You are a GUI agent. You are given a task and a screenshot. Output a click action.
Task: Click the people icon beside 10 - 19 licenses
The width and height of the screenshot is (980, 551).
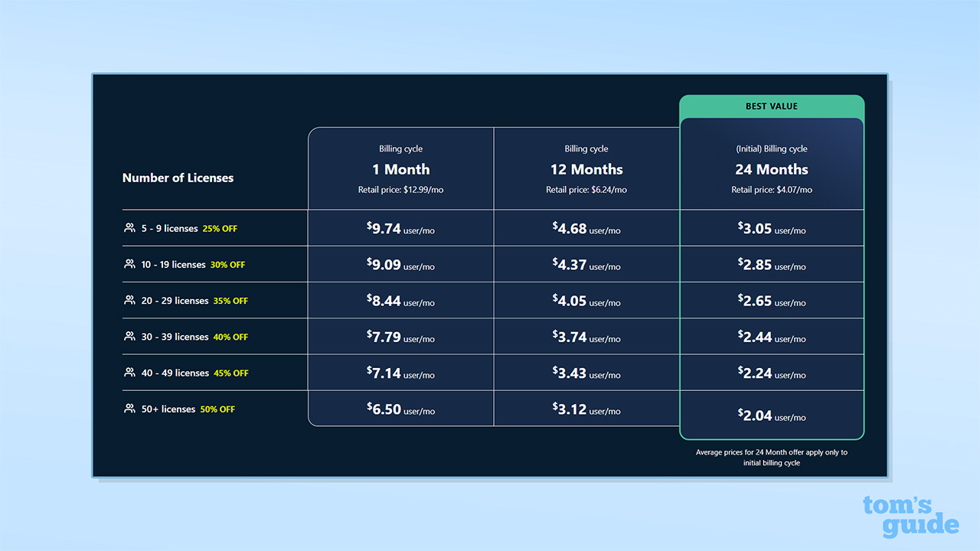[x=129, y=264]
